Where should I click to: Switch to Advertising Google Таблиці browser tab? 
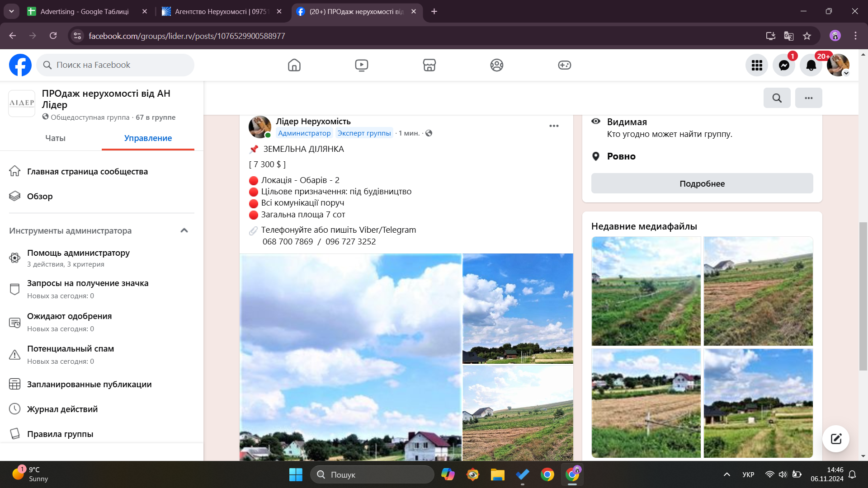(85, 11)
